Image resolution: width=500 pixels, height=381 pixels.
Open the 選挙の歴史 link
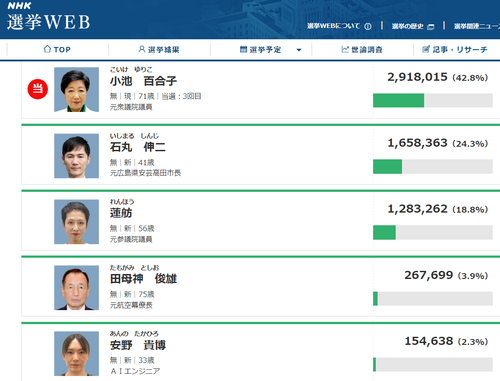[408, 26]
